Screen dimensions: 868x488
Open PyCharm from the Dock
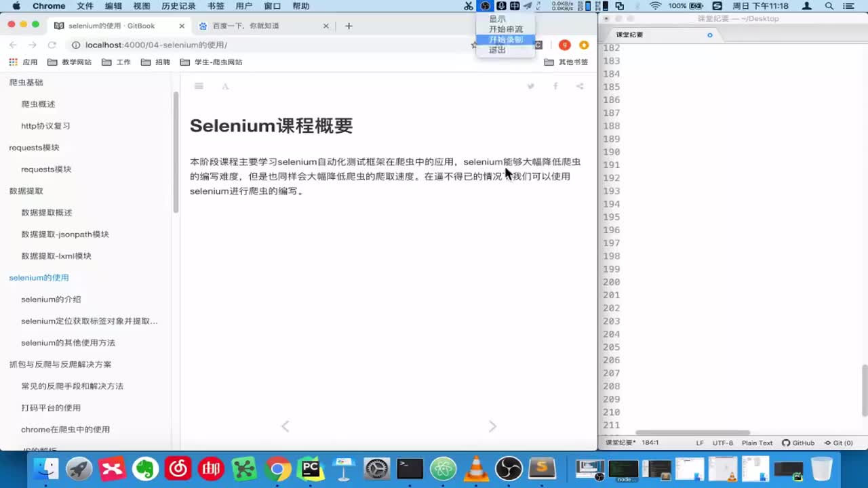[311, 468]
